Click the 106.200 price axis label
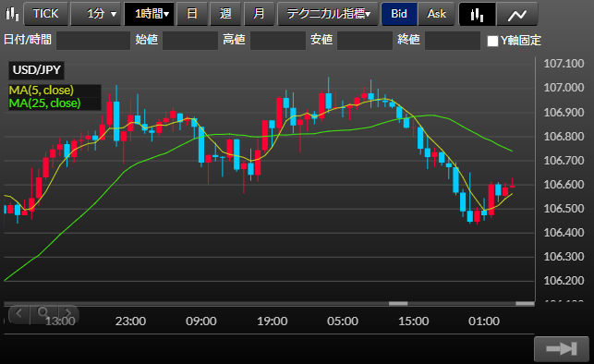The width and height of the screenshot is (594, 364). tap(564, 281)
